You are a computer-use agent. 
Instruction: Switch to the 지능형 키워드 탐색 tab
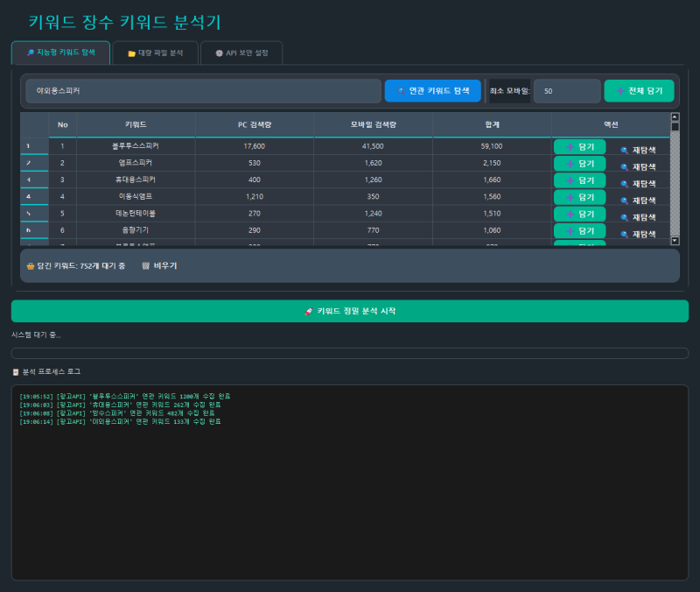(x=60, y=53)
